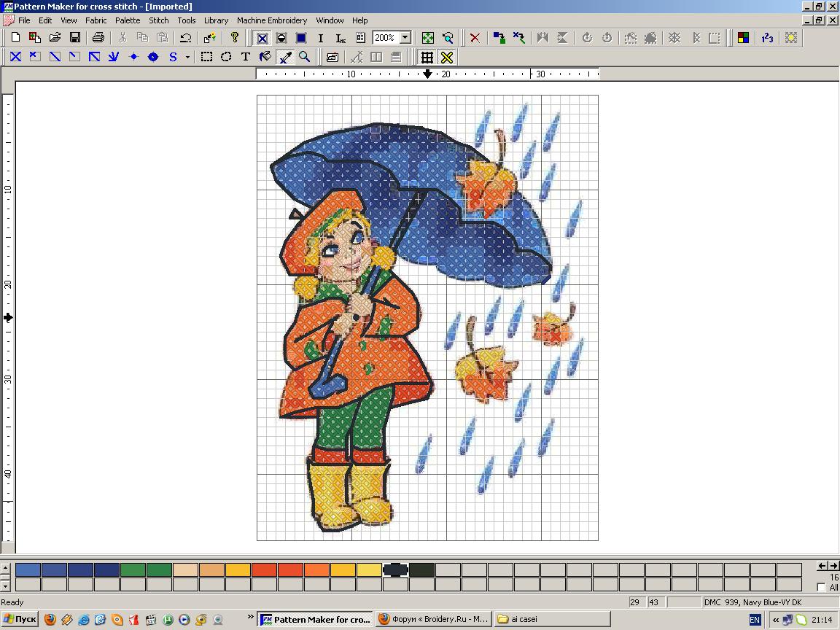
Task: Click the horizontal ruler at mark 20
Action: (x=446, y=74)
